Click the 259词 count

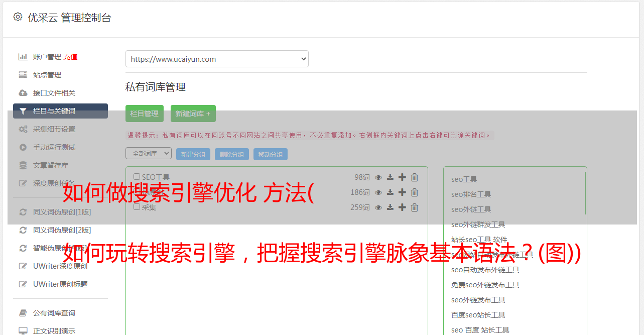360,207
